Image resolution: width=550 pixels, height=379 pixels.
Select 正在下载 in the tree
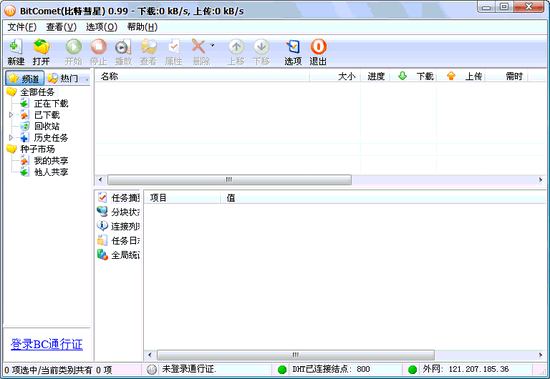[x=51, y=104]
